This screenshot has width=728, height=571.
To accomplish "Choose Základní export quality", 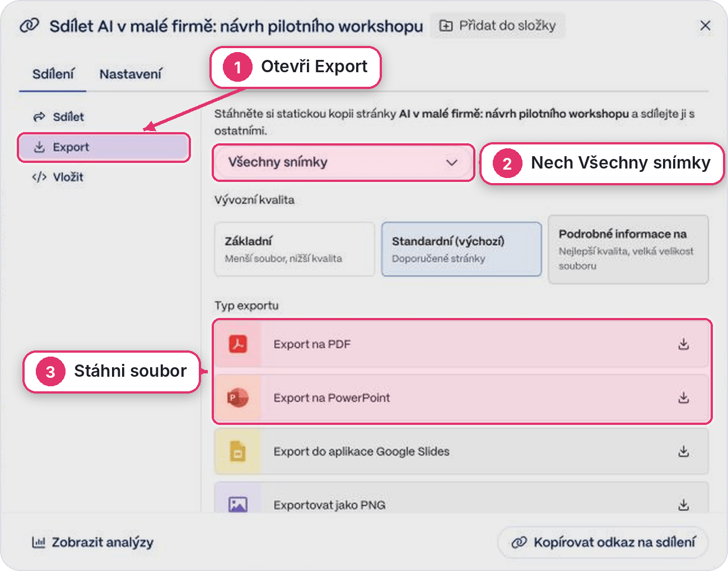I will click(295, 249).
